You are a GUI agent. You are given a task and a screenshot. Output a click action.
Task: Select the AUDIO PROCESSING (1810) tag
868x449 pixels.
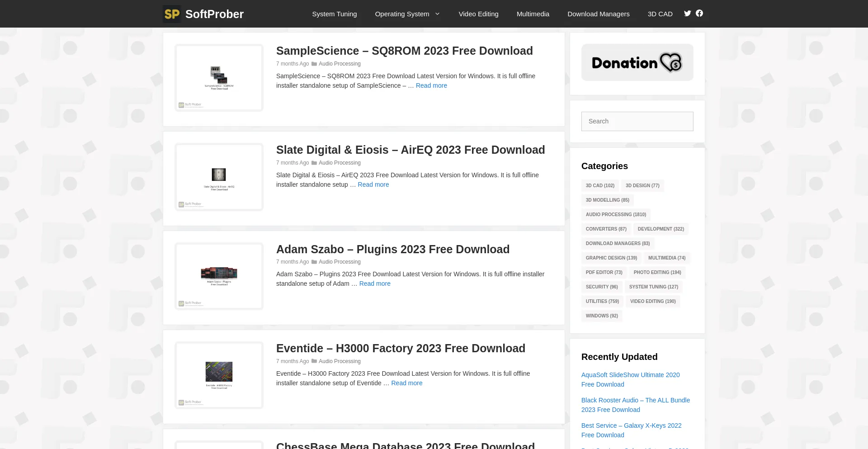616,214
